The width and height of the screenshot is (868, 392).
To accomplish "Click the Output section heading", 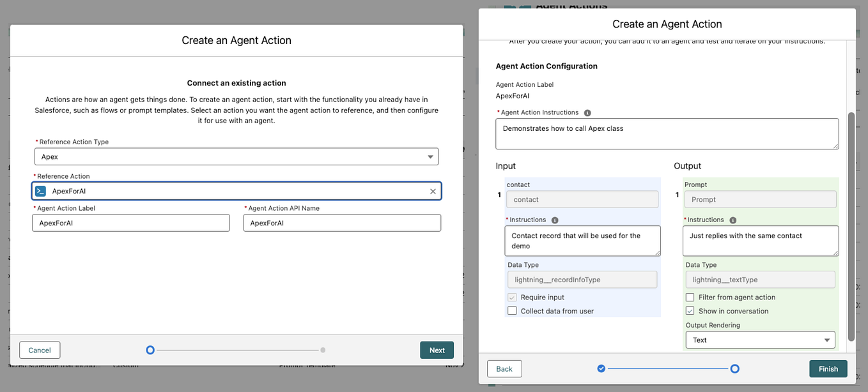I will click(x=687, y=166).
